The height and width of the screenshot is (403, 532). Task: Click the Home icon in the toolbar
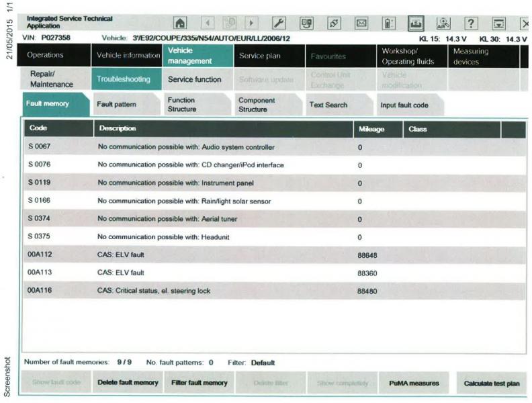coord(181,24)
